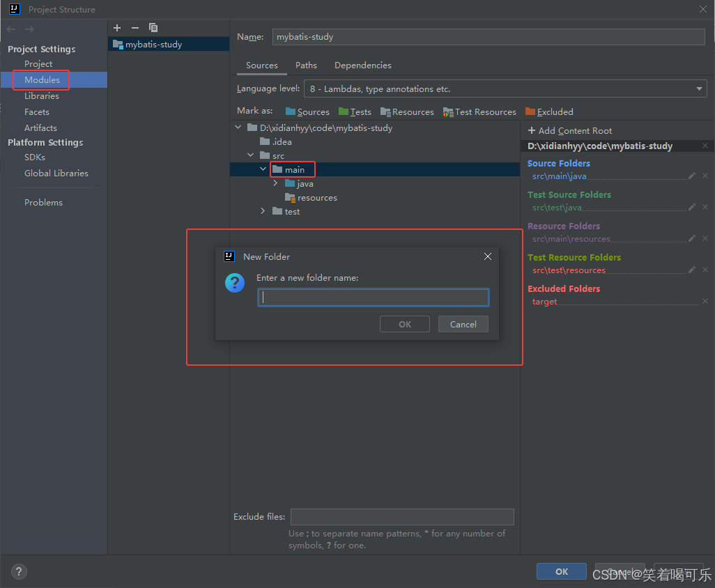The image size is (715, 588).
Task: Remove the mybatis-study content root
Action: tap(705, 146)
